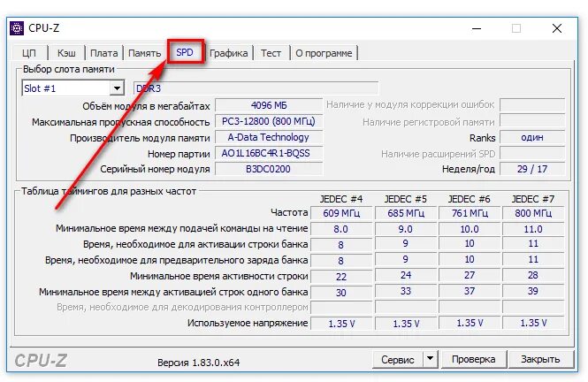Click the 1.35 V voltage under JEDEC #7
Image resolution: width=588 pixels, height=382 pixels.
click(x=533, y=323)
